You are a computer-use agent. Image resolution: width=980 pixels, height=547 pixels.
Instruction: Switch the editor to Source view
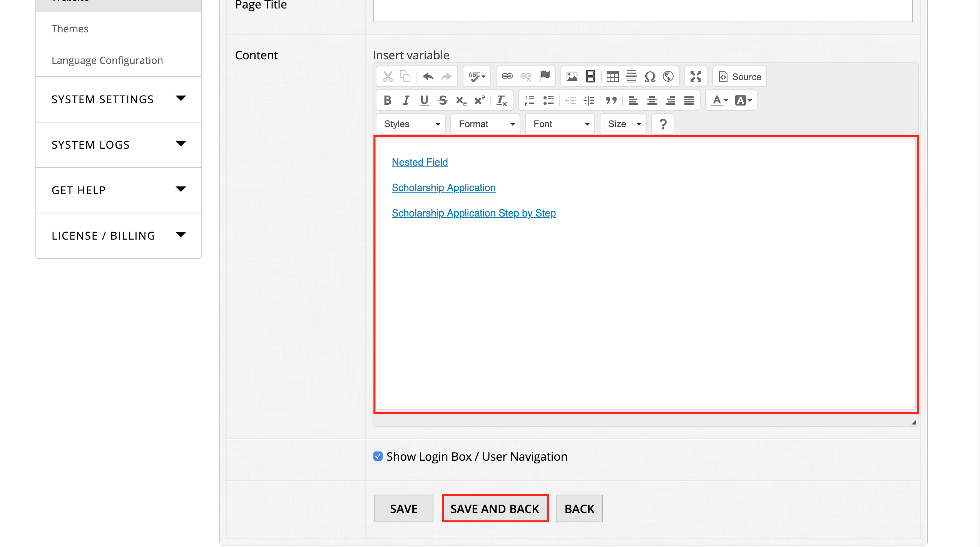pyautogui.click(x=739, y=77)
